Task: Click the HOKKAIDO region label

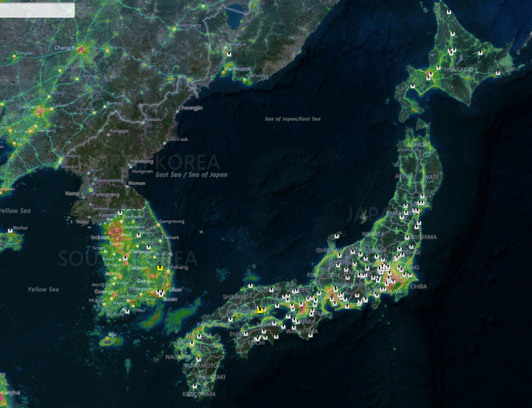Action: (459, 69)
